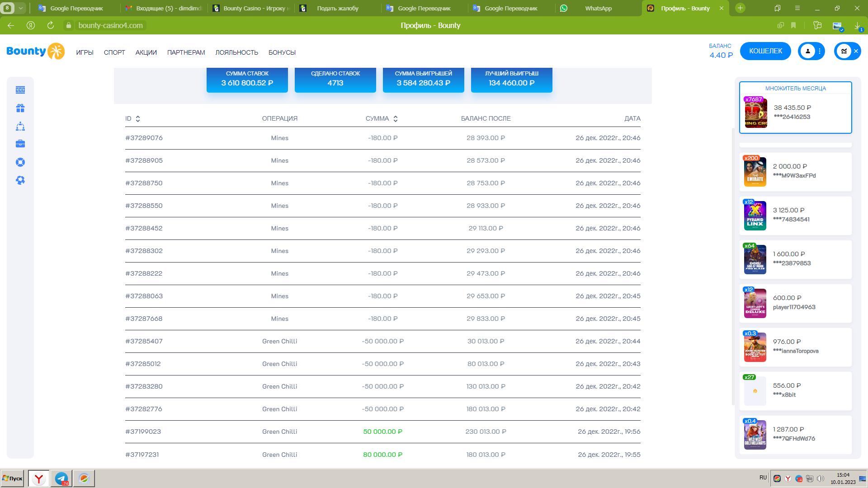Go to ПАРТНЕРАМ page
868x488 pixels.
click(x=186, y=52)
